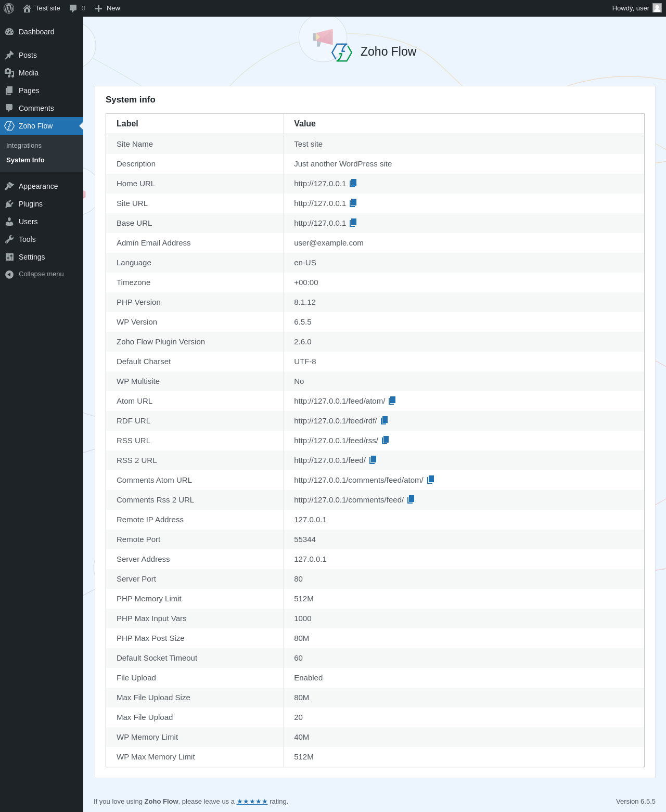This screenshot has height=812, width=666.
Task: Click New in the admin bar
Action: click(108, 8)
